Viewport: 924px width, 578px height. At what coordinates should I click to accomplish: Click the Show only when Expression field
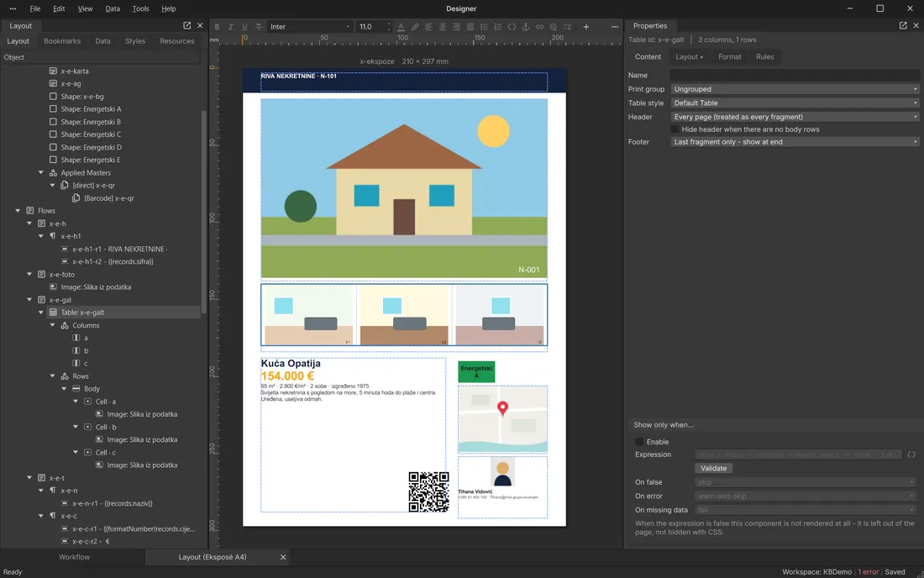tap(799, 455)
